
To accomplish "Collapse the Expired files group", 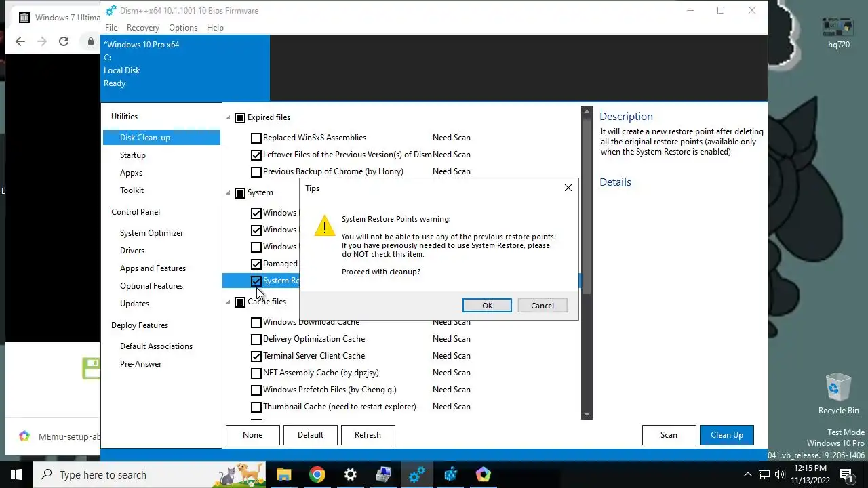I will coord(229,117).
